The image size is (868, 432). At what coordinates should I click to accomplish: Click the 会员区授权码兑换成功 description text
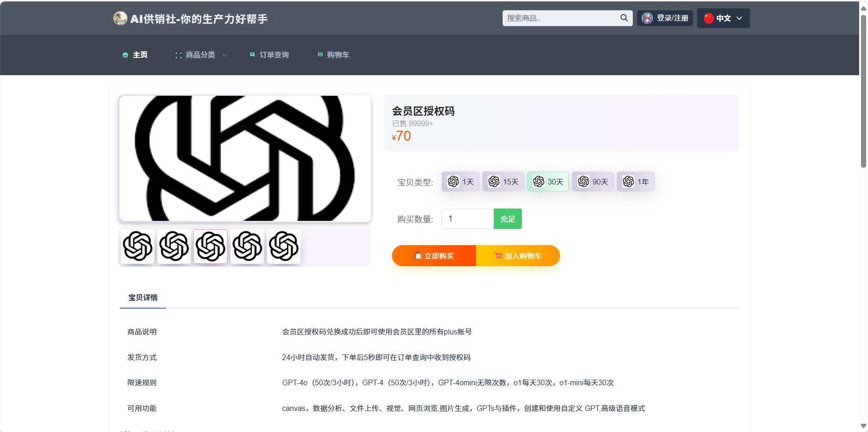377,332
